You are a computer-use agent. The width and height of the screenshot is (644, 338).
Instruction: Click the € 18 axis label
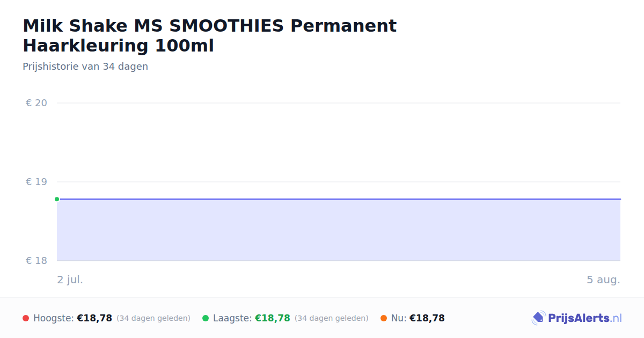(36, 261)
